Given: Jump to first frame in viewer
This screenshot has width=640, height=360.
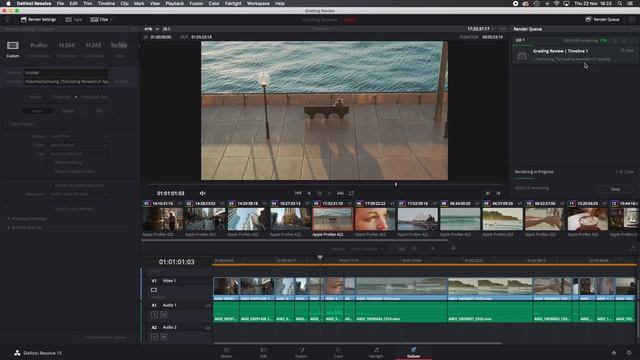Looking at the screenshot, I should coord(298,193).
